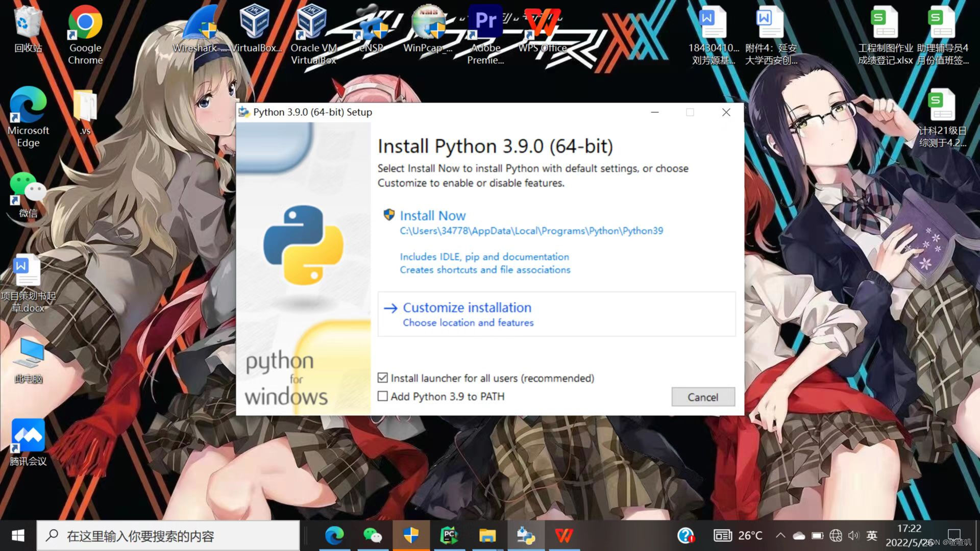Uncheck Install launcher for all users

383,378
